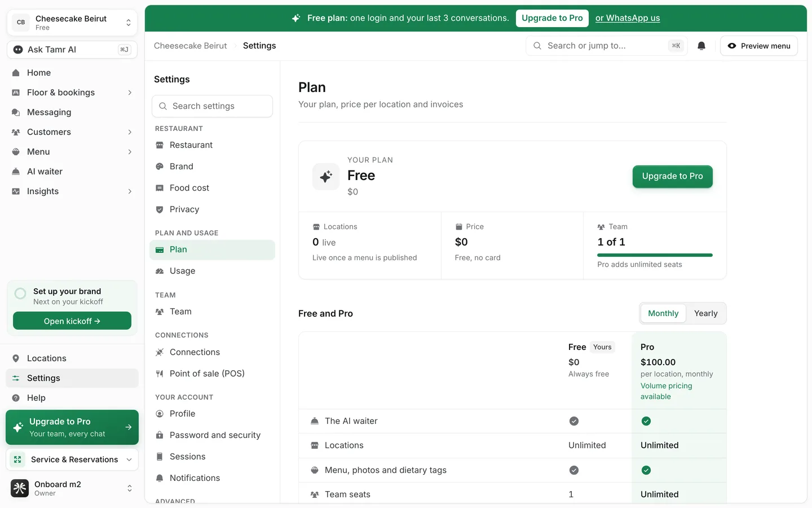Click the Open kickoff button
The image size is (812, 508).
(x=72, y=321)
